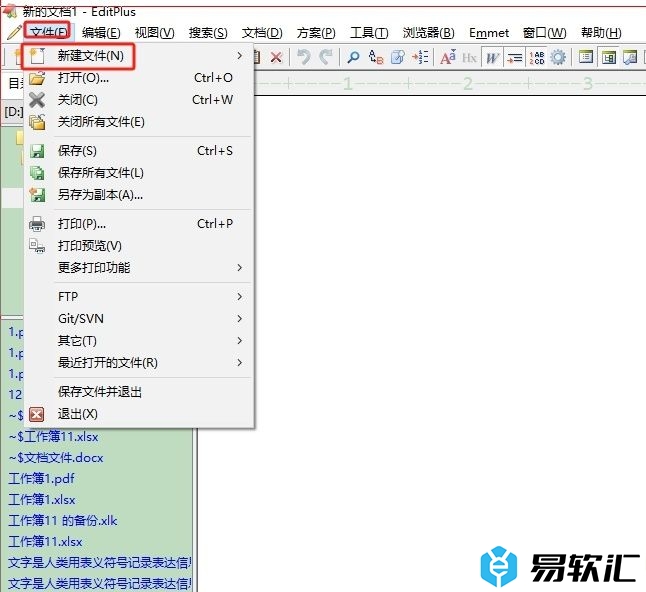The image size is (646, 592).
Task: Select 保存(S) Ctrl+S shortcut text
Action: tap(215, 151)
